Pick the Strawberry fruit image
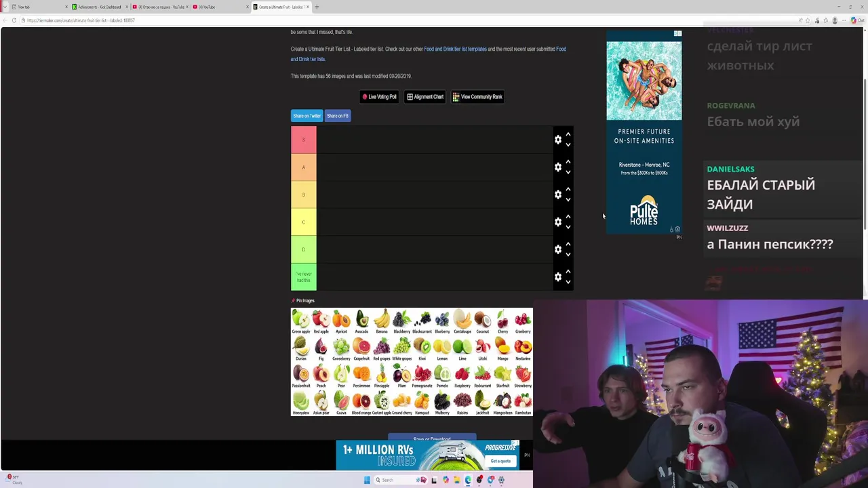The image size is (868, 488). click(x=523, y=376)
